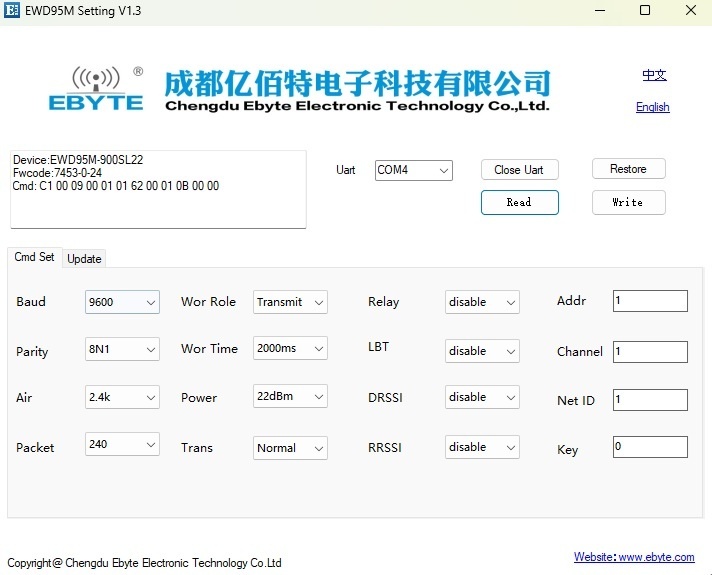This screenshot has width=712, height=575.
Task: Click the Fwcode:7453-0-24 text line
Action: click(x=57, y=173)
